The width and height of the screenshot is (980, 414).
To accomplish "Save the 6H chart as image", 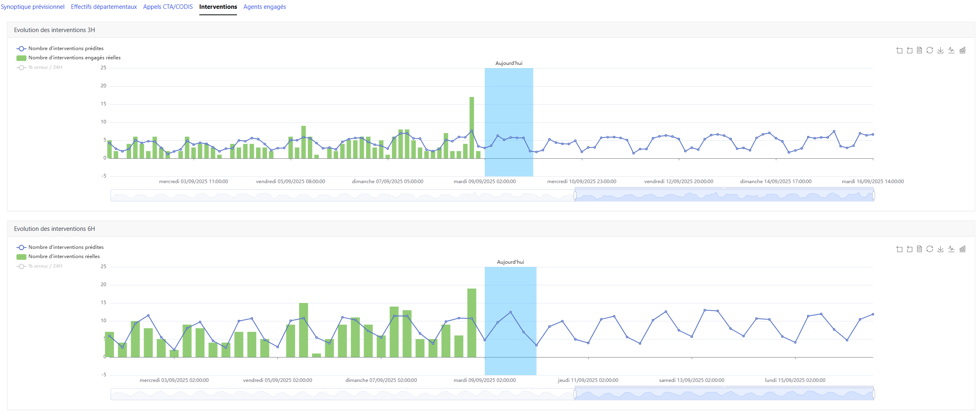I will 940,249.
